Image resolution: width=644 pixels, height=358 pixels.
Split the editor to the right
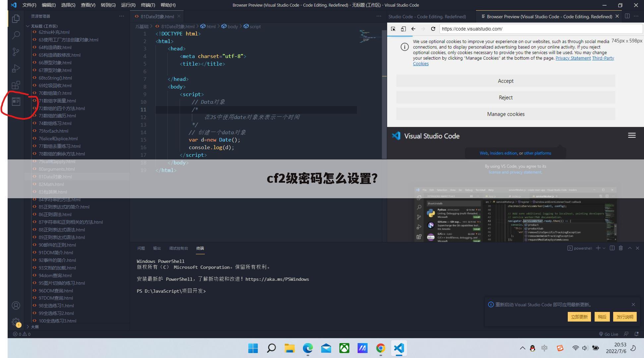coord(627,16)
